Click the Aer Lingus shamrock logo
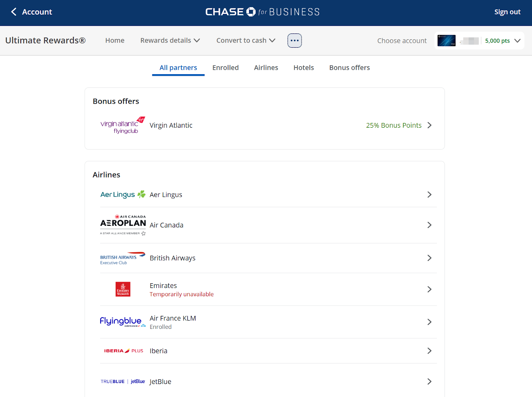532x397 pixels. click(x=123, y=195)
